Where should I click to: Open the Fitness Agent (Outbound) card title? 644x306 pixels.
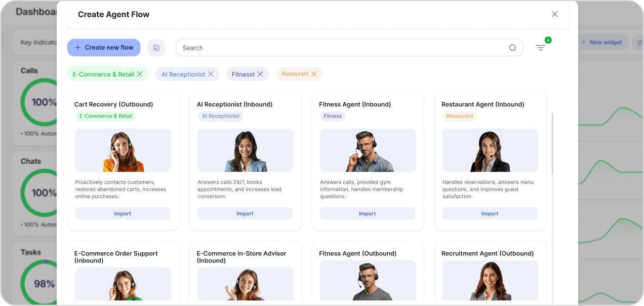click(358, 253)
